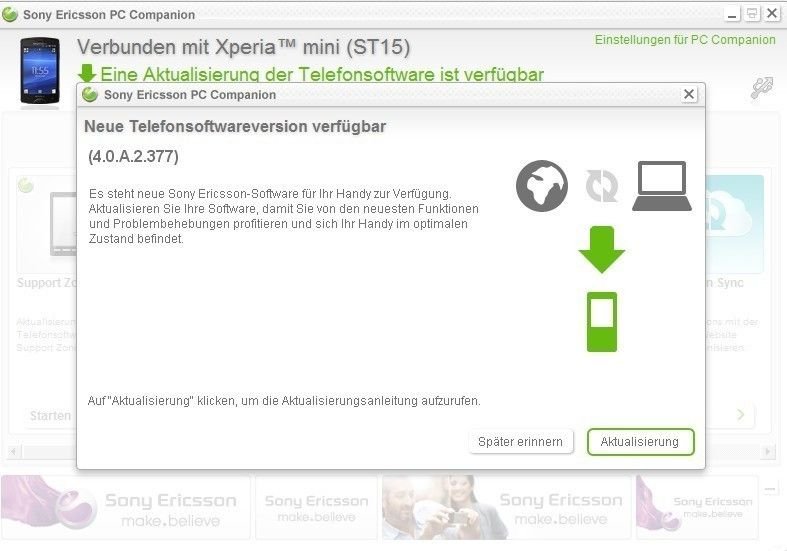Click the Verbunden mit Xperia mini heading
Image resolution: width=787 pixels, height=551 pixels.
(243, 47)
